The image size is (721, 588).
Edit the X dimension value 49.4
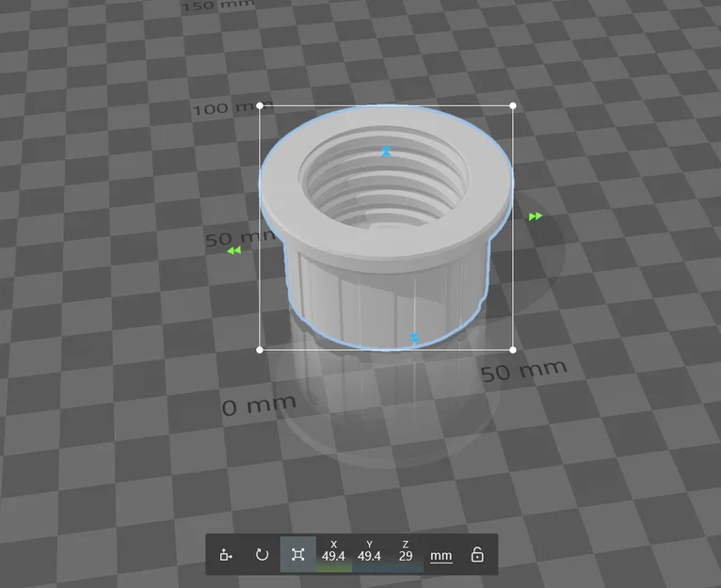click(333, 556)
